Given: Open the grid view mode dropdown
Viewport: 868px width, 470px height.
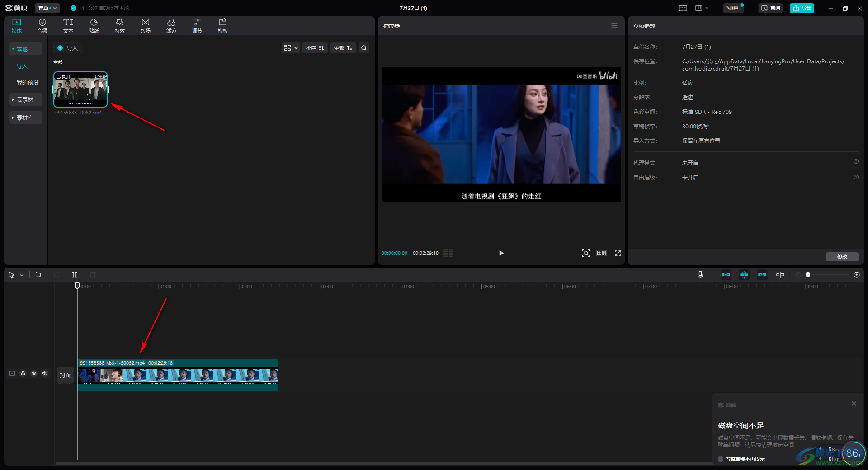Looking at the screenshot, I should (291, 48).
